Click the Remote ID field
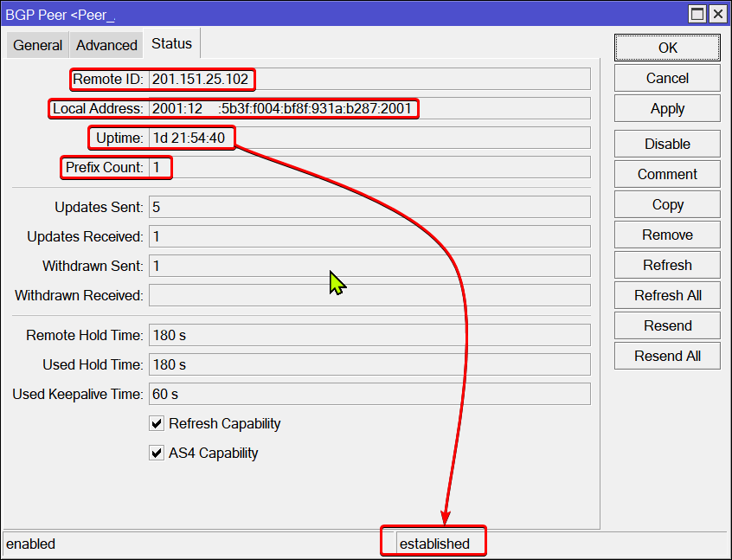Screen dimensions: 732x560 click(369, 80)
